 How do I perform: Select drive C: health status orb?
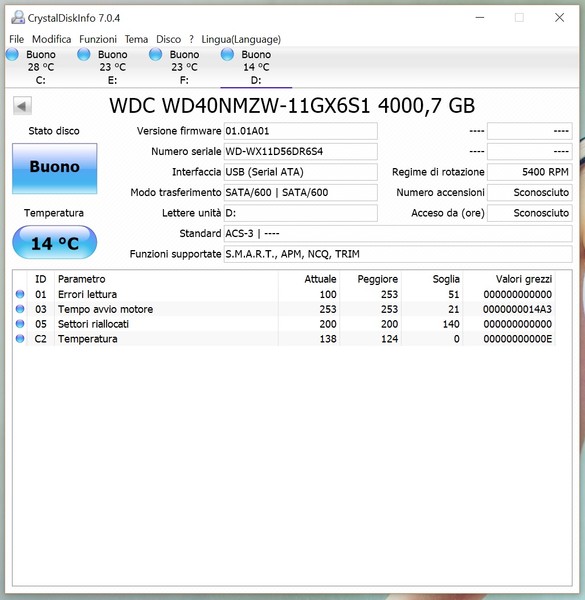click(12, 54)
